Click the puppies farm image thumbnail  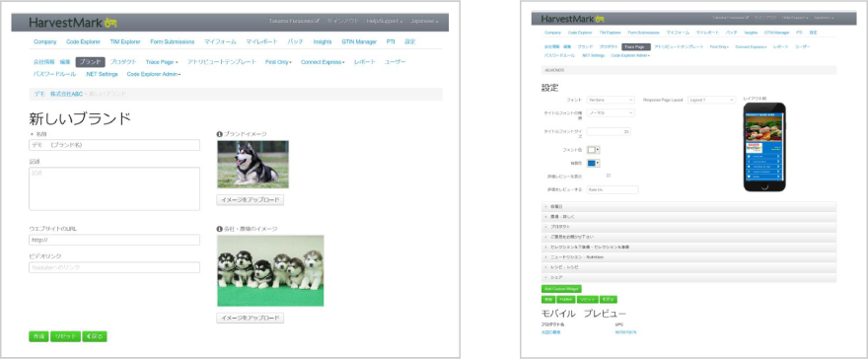pos(270,270)
